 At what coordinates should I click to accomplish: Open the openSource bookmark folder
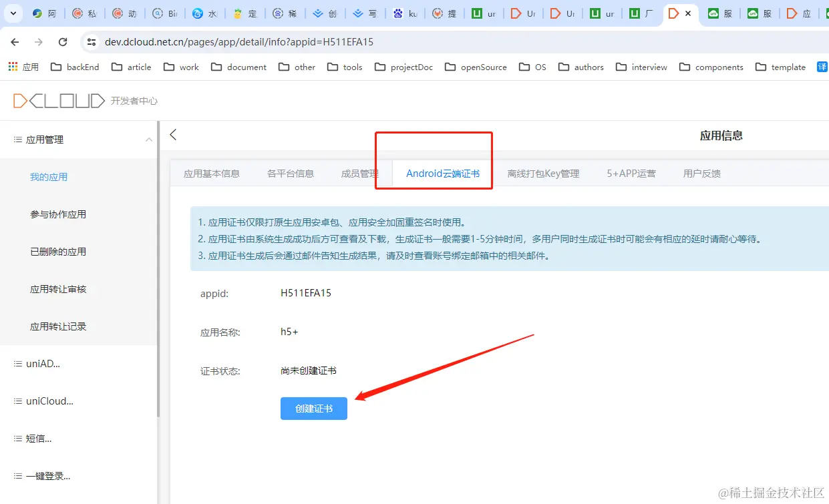point(476,67)
